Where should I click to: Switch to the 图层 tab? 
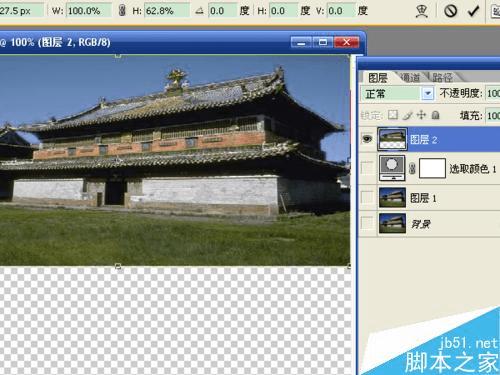(x=378, y=78)
